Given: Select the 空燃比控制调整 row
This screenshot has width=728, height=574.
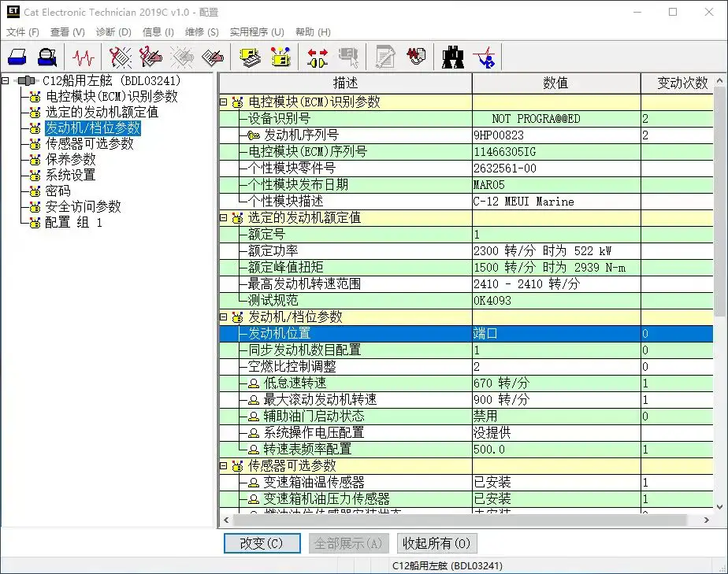Looking at the screenshot, I should [x=466, y=367].
